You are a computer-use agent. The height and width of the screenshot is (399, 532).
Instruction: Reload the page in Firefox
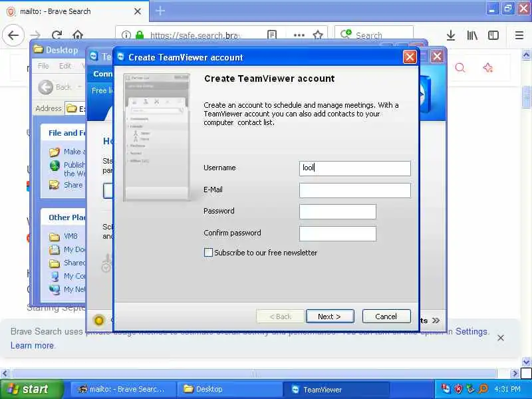click(x=57, y=35)
